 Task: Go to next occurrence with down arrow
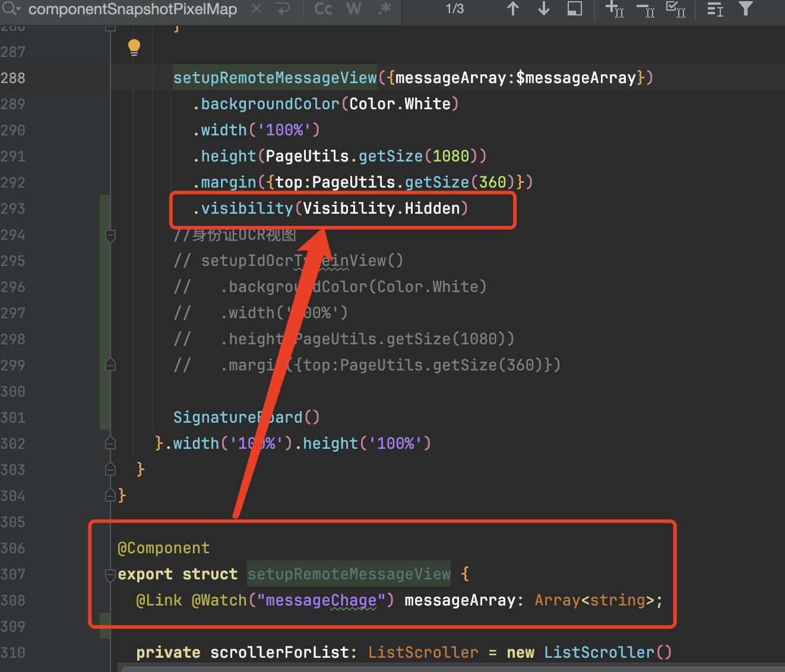pos(544,9)
